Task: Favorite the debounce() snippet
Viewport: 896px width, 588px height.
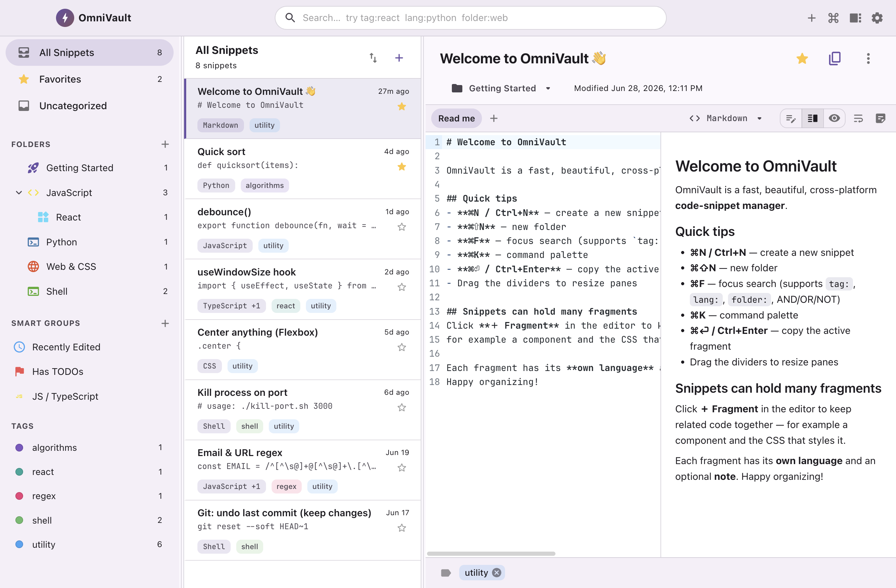Action: click(x=402, y=227)
